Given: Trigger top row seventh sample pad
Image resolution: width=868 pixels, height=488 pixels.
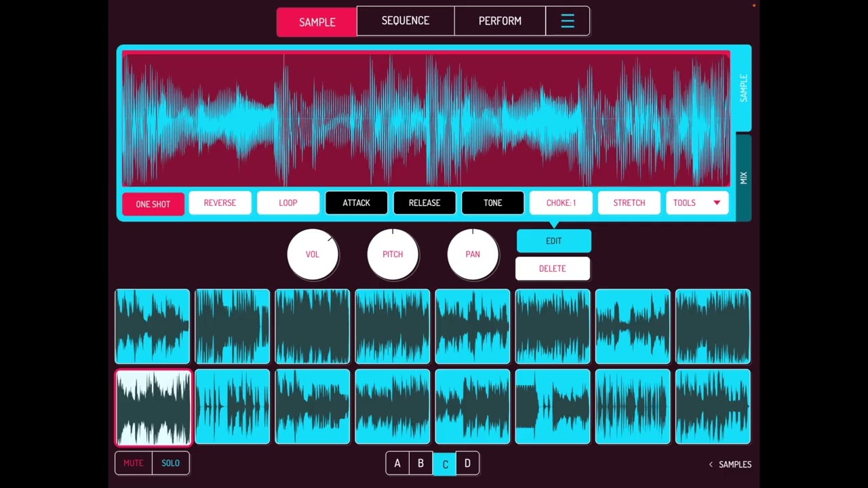Looking at the screenshot, I should [633, 327].
